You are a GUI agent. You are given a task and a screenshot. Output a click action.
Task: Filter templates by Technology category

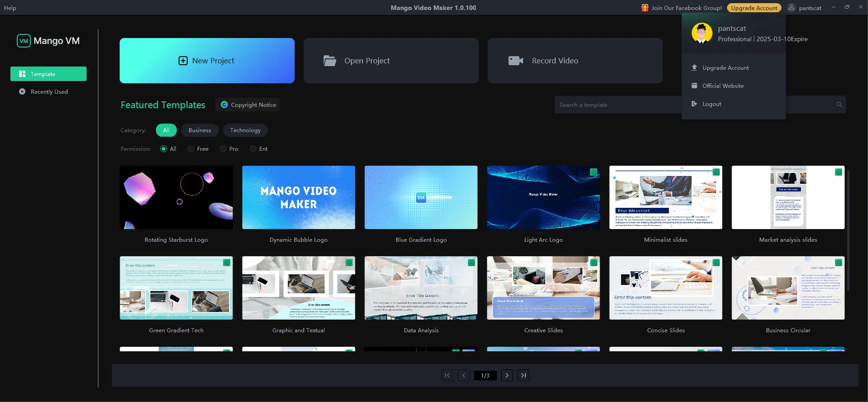tap(245, 130)
